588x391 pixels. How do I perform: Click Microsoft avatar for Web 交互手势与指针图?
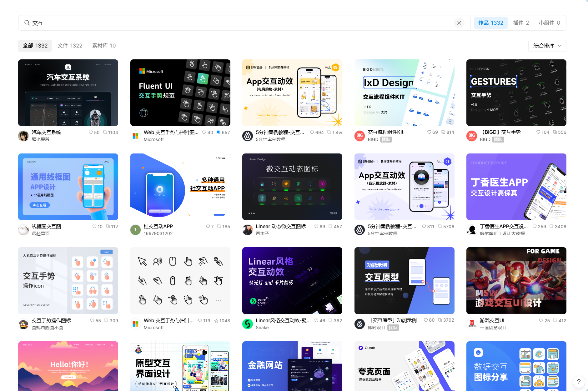click(x=136, y=136)
